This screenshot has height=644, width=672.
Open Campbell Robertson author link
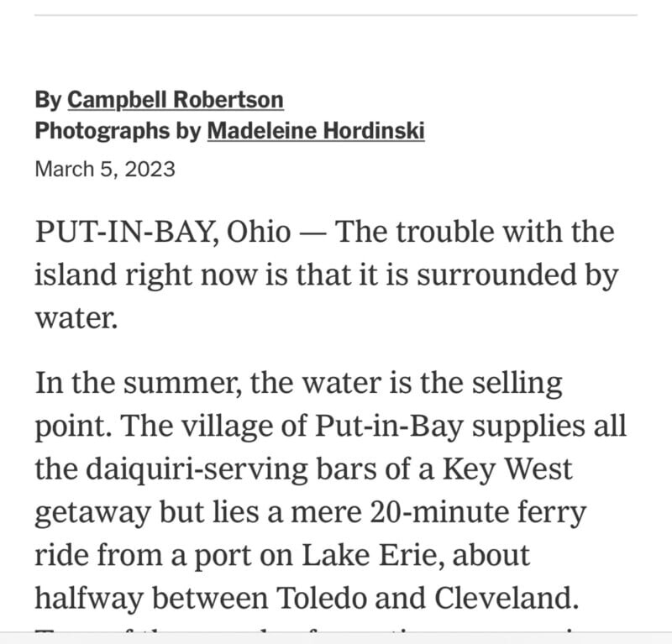(x=175, y=101)
